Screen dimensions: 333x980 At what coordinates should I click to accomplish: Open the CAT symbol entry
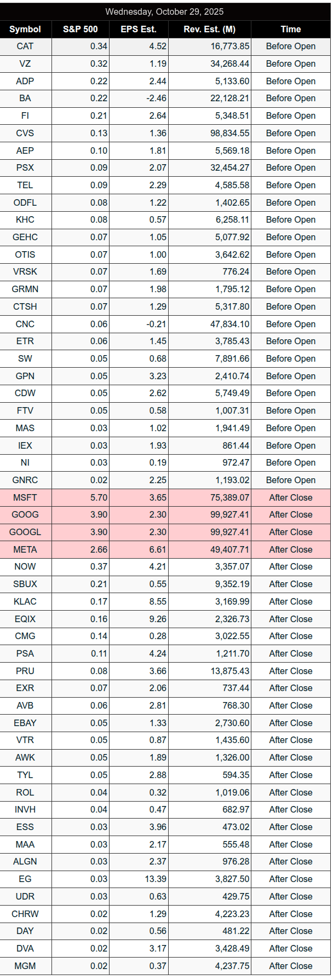[x=25, y=47]
